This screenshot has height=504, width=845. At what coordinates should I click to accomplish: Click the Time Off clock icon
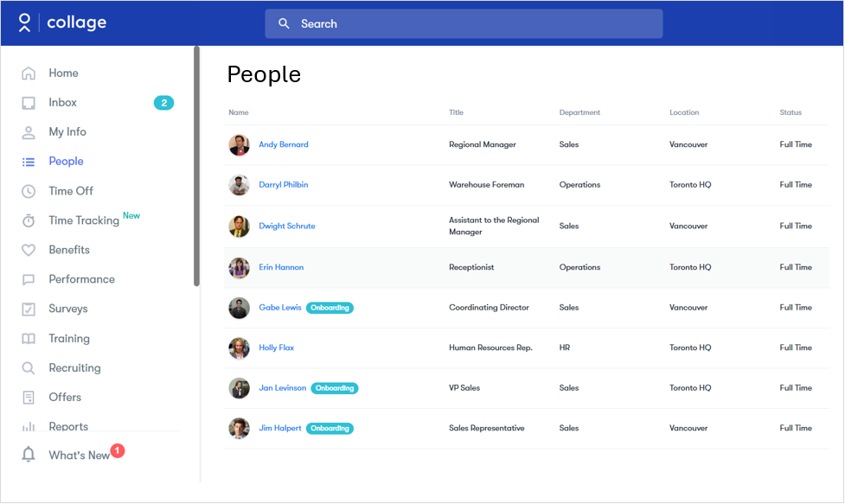pyautogui.click(x=29, y=191)
